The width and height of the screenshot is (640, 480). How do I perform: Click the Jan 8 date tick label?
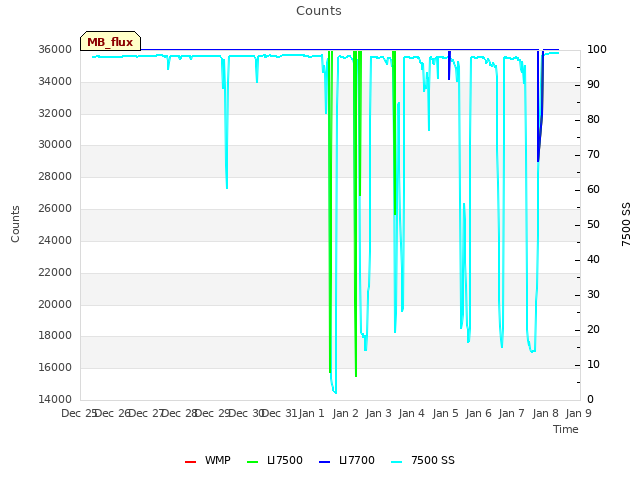tap(545, 413)
